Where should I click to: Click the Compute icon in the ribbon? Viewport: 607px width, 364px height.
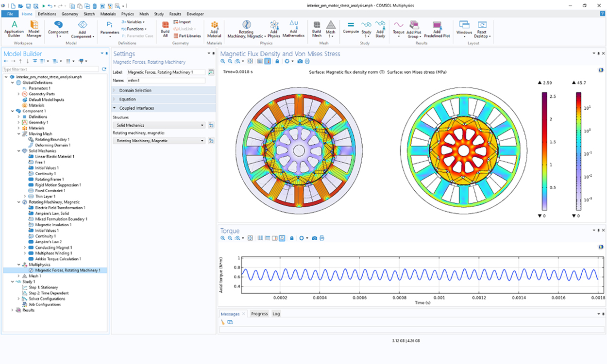point(350,28)
